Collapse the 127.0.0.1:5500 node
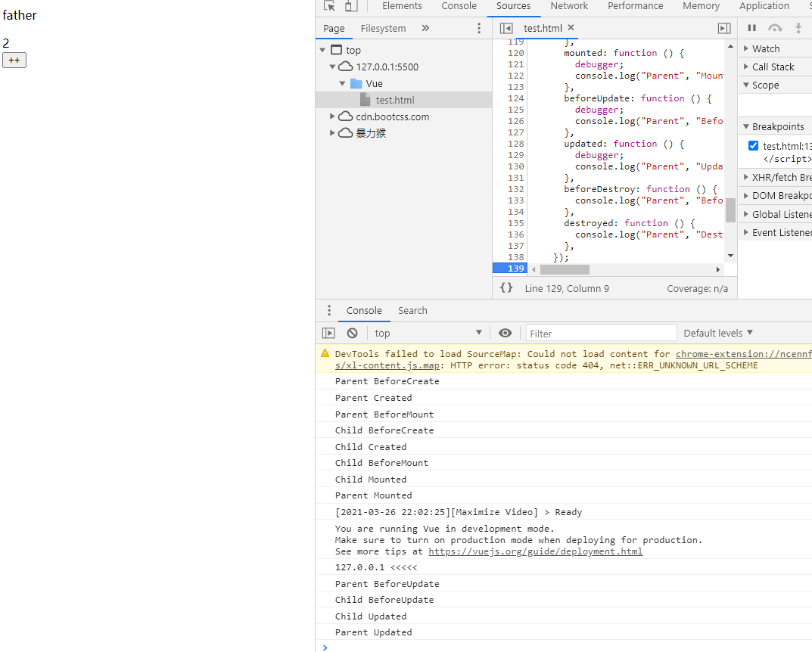 pos(332,67)
